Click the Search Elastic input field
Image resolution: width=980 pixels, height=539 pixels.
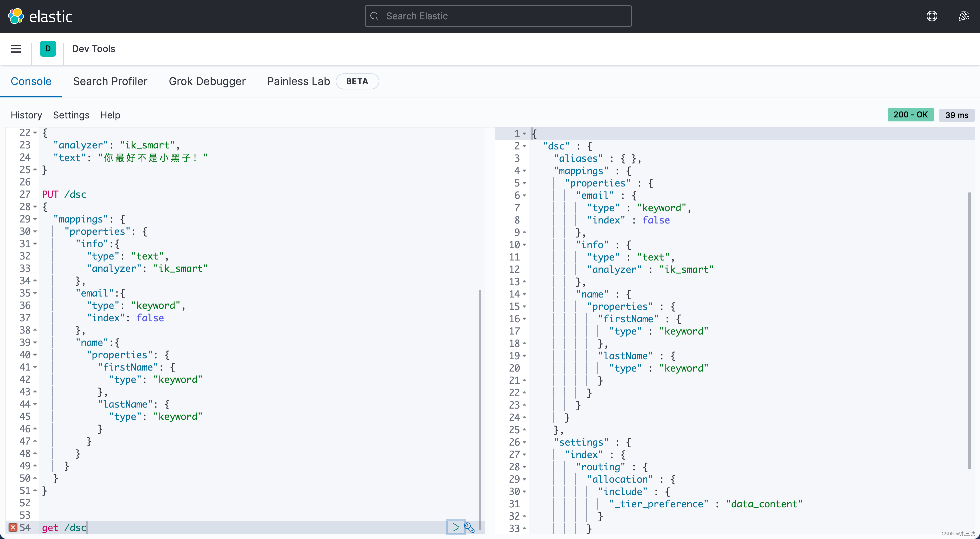pyautogui.click(x=498, y=15)
